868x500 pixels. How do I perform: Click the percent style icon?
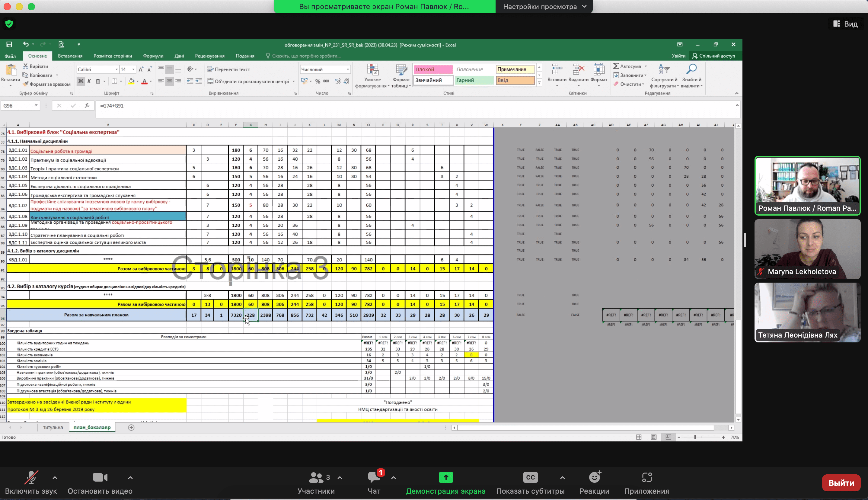point(318,82)
